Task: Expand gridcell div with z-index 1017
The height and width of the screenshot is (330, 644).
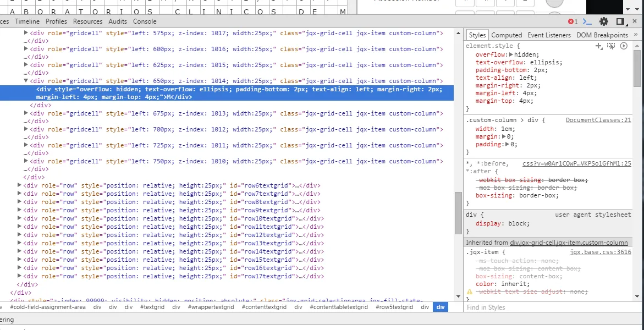Action: pos(26,32)
